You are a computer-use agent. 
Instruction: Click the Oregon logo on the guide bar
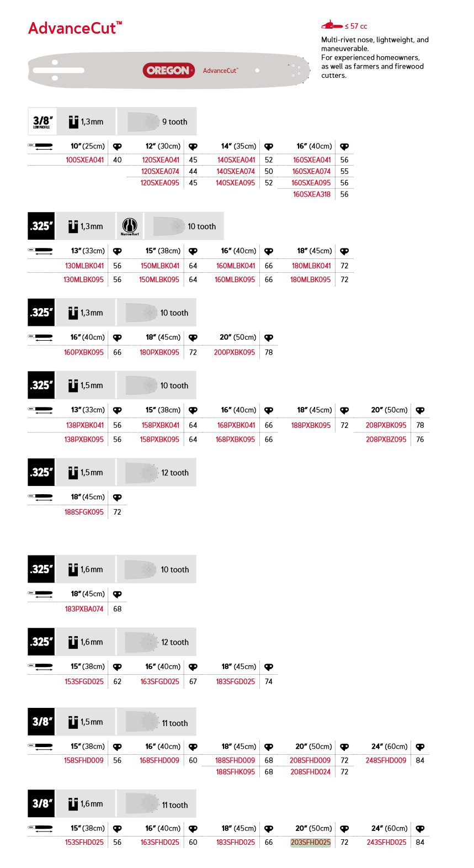coord(168,70)
